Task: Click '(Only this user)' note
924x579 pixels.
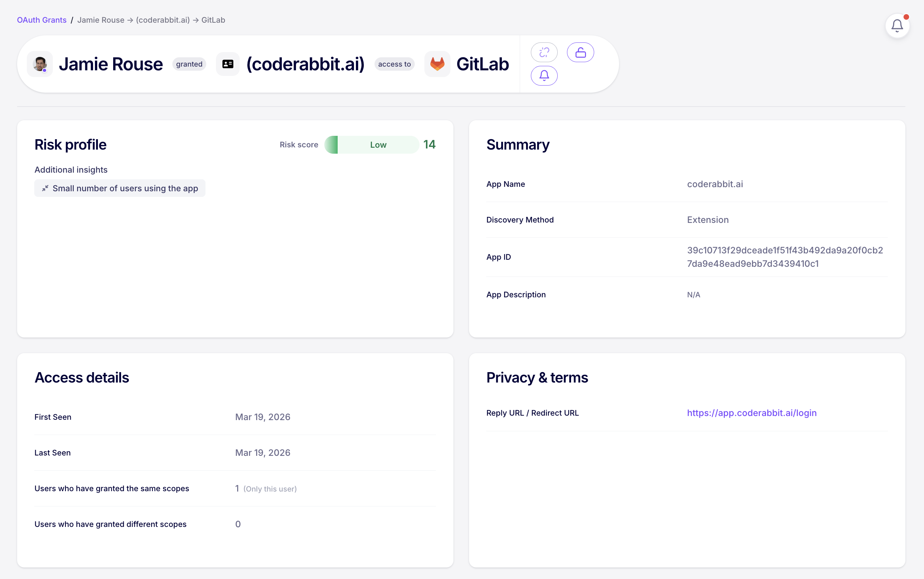Action: click(x=270, y=489)
